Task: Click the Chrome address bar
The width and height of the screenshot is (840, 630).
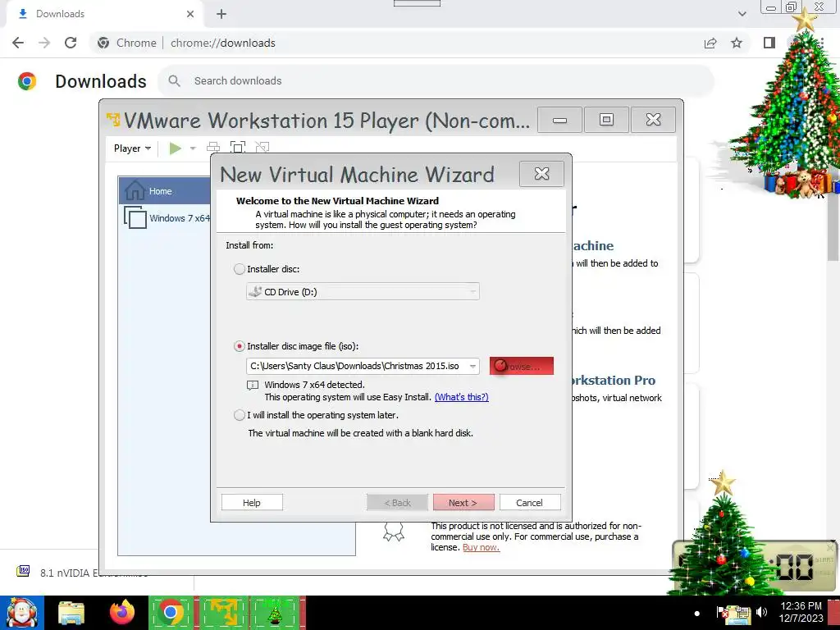Action: [x=396, y=43]
